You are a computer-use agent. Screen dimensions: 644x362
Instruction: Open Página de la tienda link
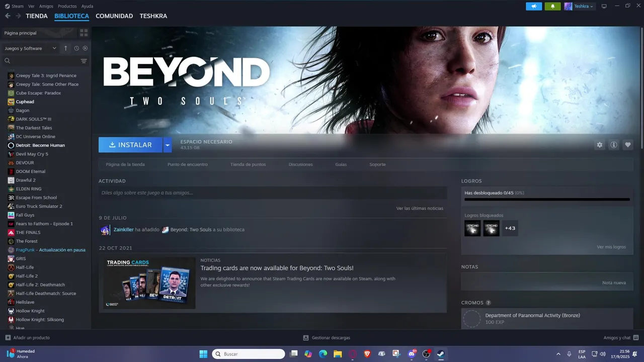tap(125, 164)
